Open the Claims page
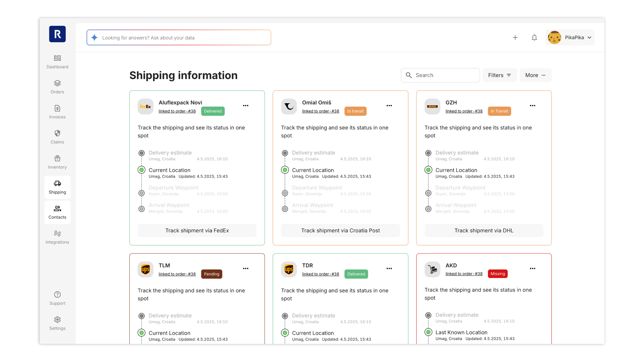The height and width of the screenshot is (362, 644). click(57, 137)
